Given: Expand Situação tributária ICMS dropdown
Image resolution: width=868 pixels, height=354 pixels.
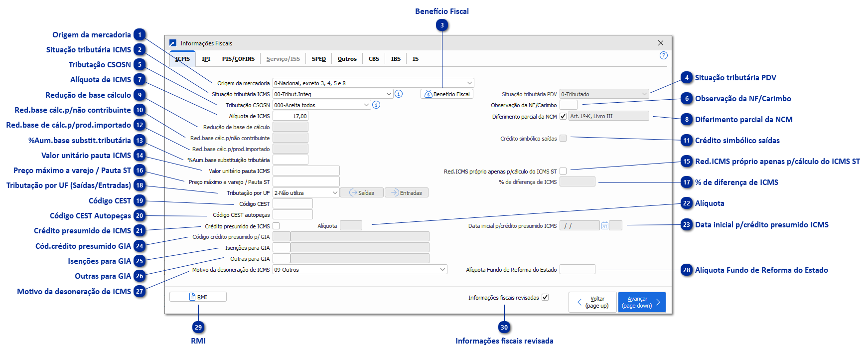Looking at the screenshot, I should [x=389, y=94].
